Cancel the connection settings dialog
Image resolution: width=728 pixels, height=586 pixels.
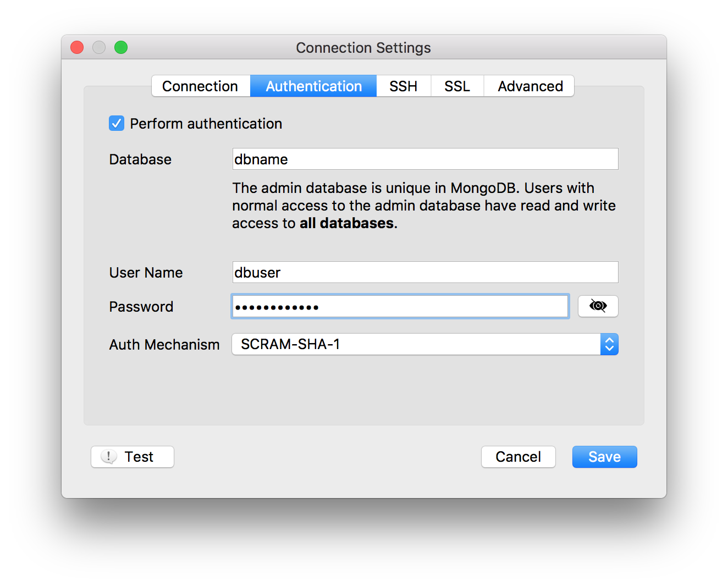point(518,457)
